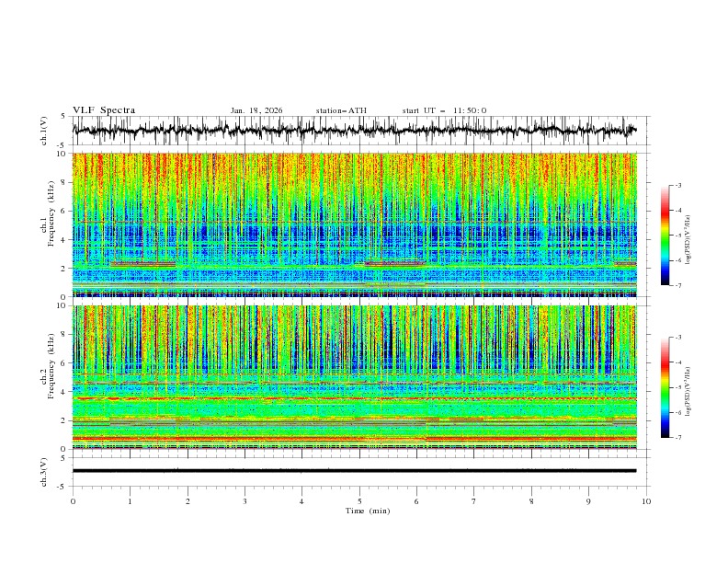Click the "Time (min)" axis label

(x=368, y=511)
